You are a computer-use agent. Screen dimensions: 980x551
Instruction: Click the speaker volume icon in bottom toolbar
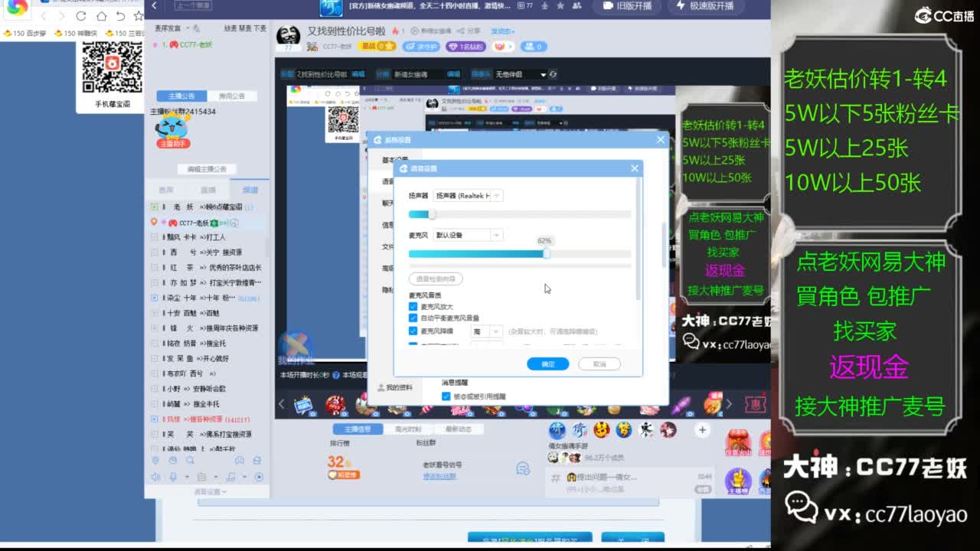coord(155,476)
